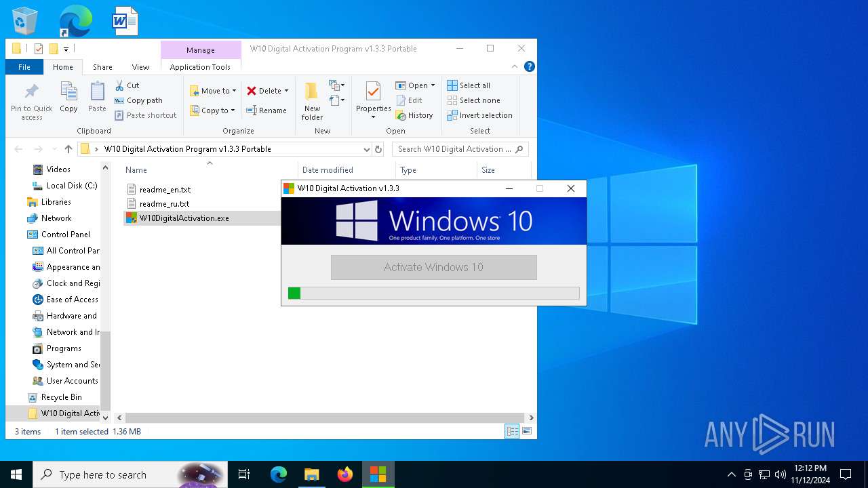Click the Manage contextual tab

(201, 50)
